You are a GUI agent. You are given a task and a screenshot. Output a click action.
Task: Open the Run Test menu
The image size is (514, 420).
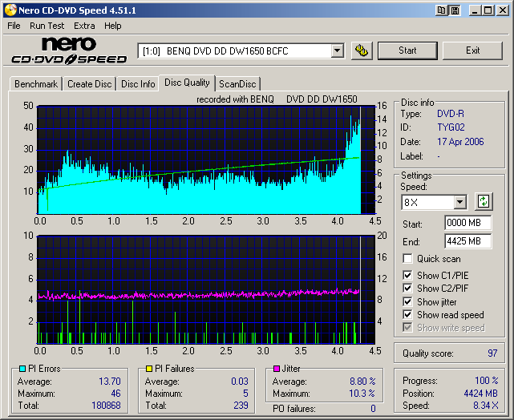(x=47, y=26)
